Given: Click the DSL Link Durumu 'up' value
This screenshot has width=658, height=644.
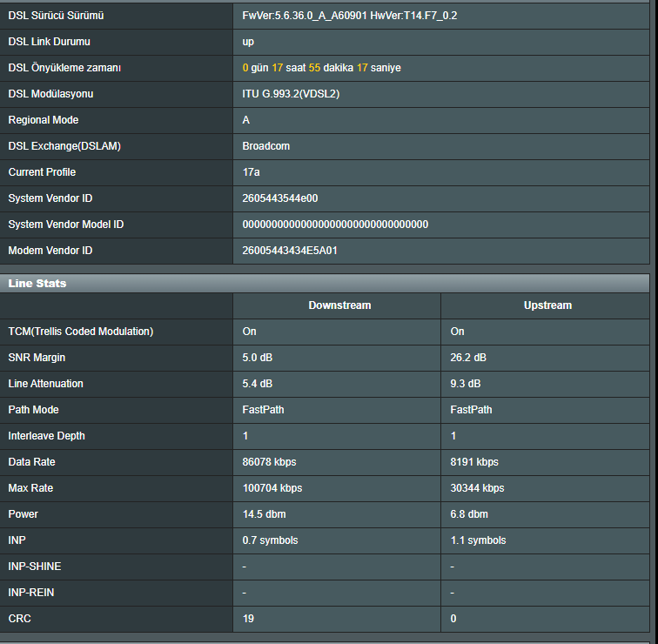Looking at the screenshot, I should 248,42.
